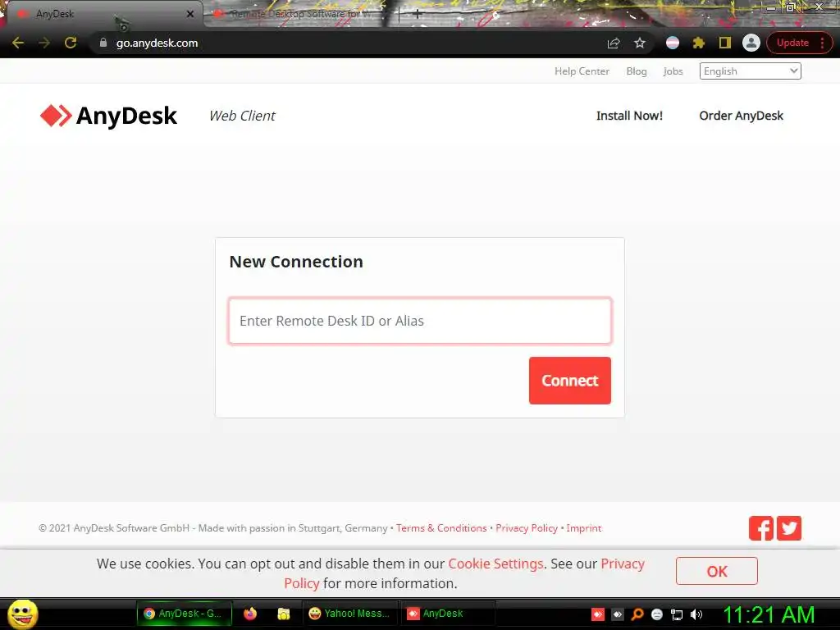Screen dimensions: 840x630
Task: Click the round striped extension icon in toolbar
Action: click(x=673, y=43)
